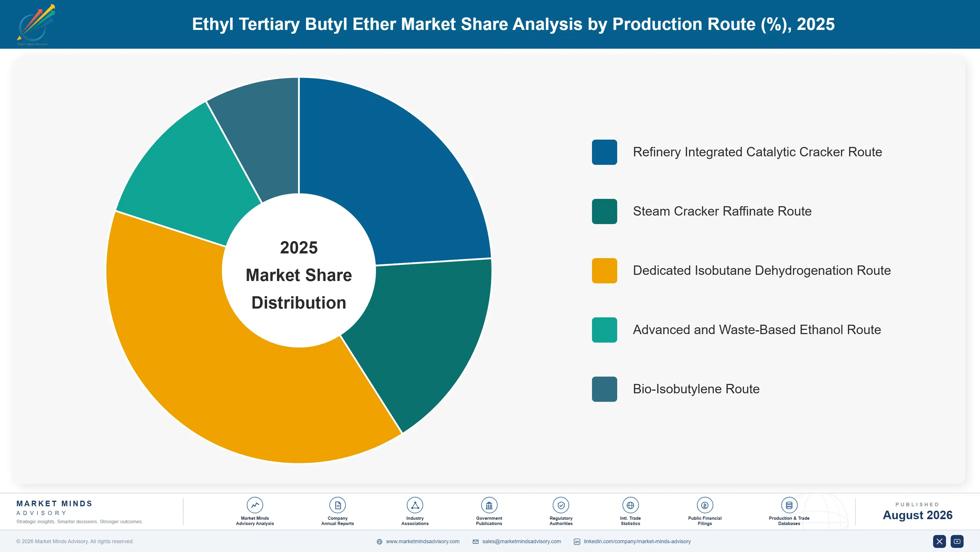Click the chart title heading text
Image resolution: width=980 pixels, height=552 pixels.
tap(513, 24)
